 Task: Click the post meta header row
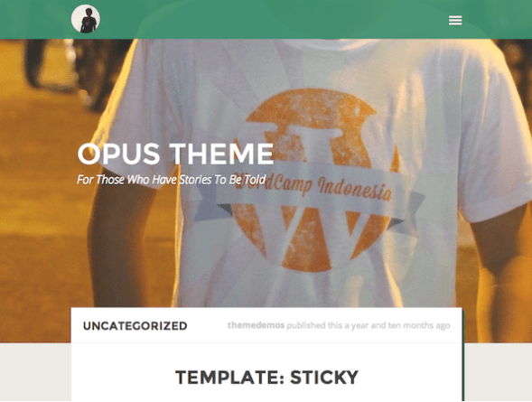click(x=266, y=325)
